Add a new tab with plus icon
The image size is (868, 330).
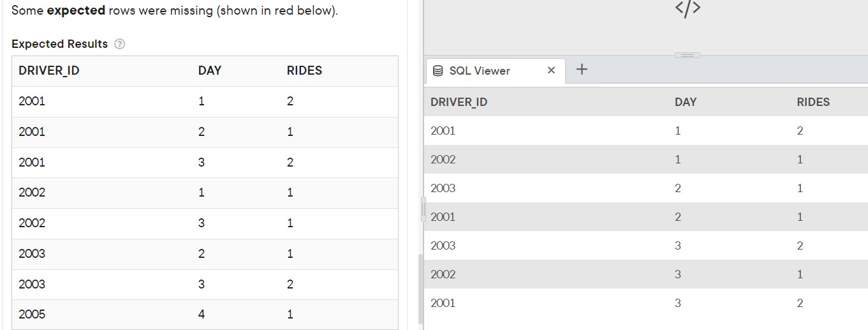[x=581, y=69]
